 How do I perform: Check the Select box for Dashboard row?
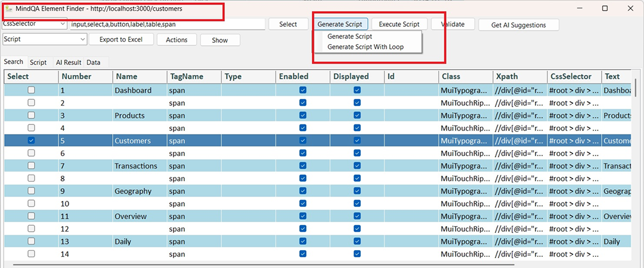click(x=31, y=90)
